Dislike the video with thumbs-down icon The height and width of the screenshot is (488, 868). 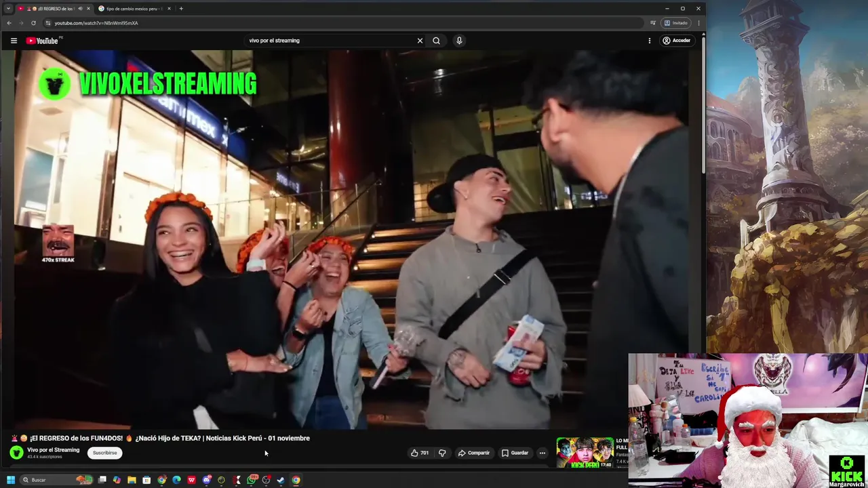click(442, 453)
